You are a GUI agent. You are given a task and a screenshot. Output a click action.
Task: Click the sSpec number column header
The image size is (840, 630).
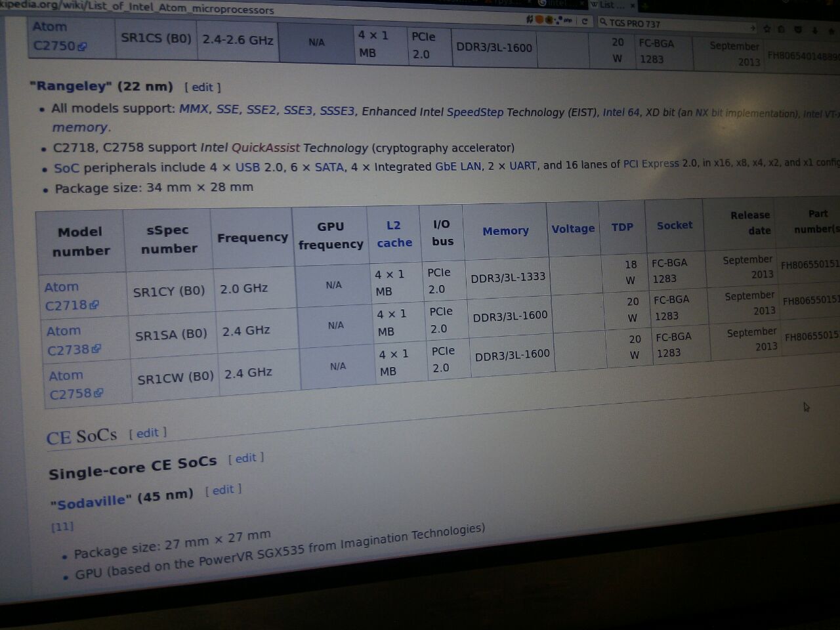click(168, 240)
